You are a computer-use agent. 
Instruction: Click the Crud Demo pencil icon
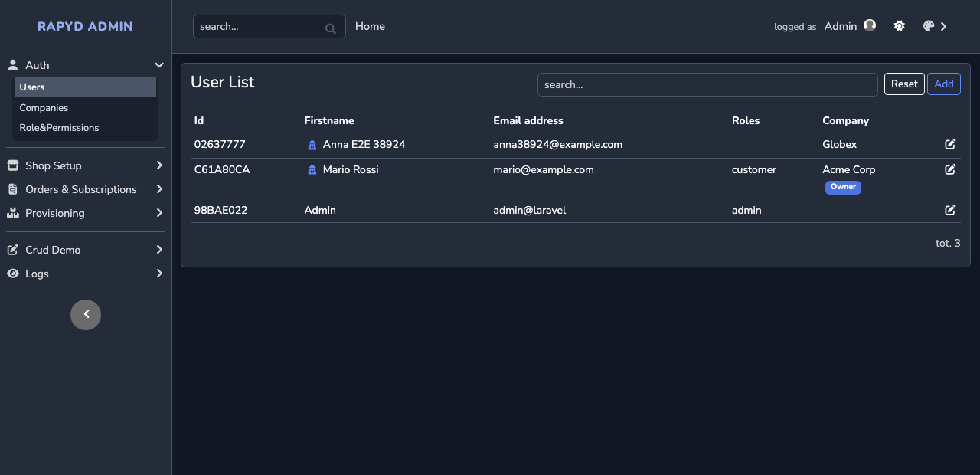point(13,250)
